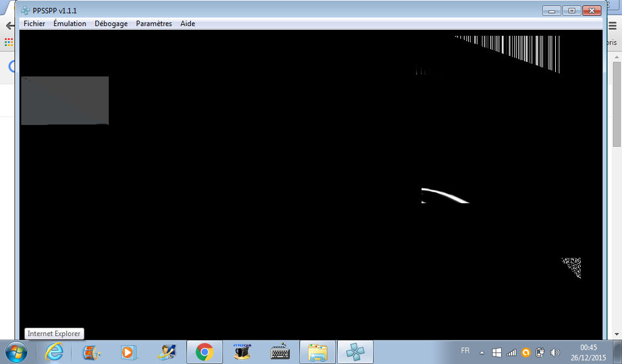Open the Fichier menu
This screenshot has width=622, height=364.
point(34,24)
